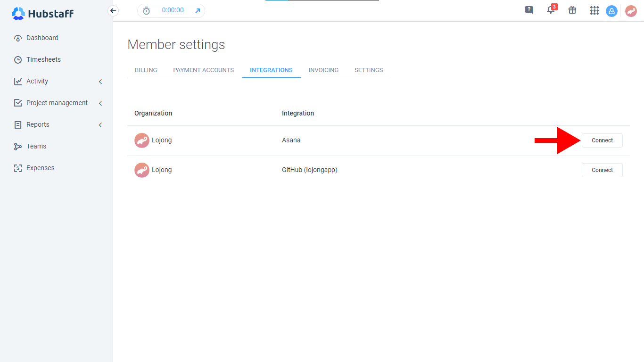Open the help question mark icon
644x362 pixels.
(x=529, y=10)
